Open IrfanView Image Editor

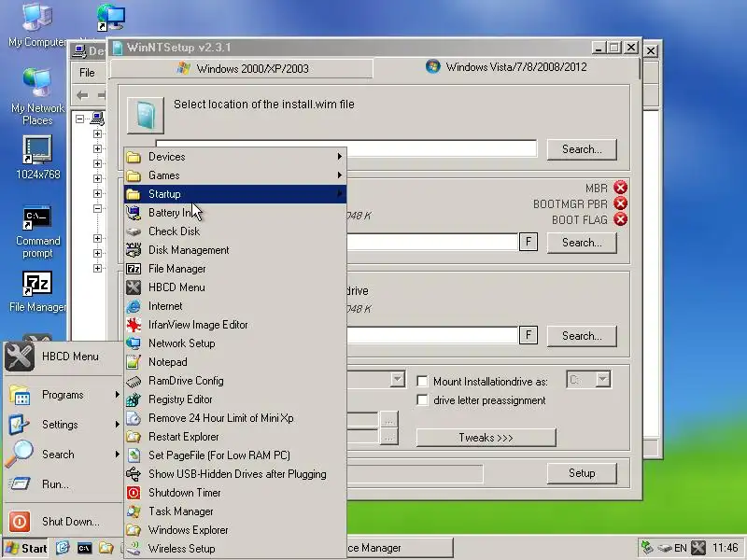coord(235,325)
